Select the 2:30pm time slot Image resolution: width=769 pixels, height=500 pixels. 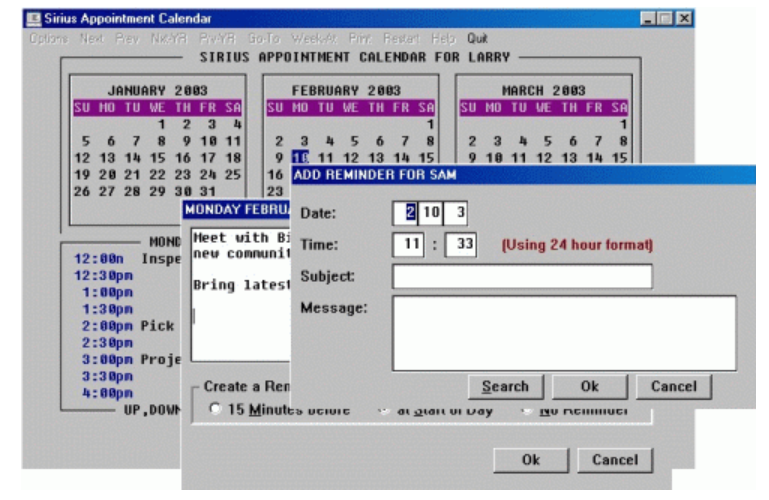click(107, 343)
